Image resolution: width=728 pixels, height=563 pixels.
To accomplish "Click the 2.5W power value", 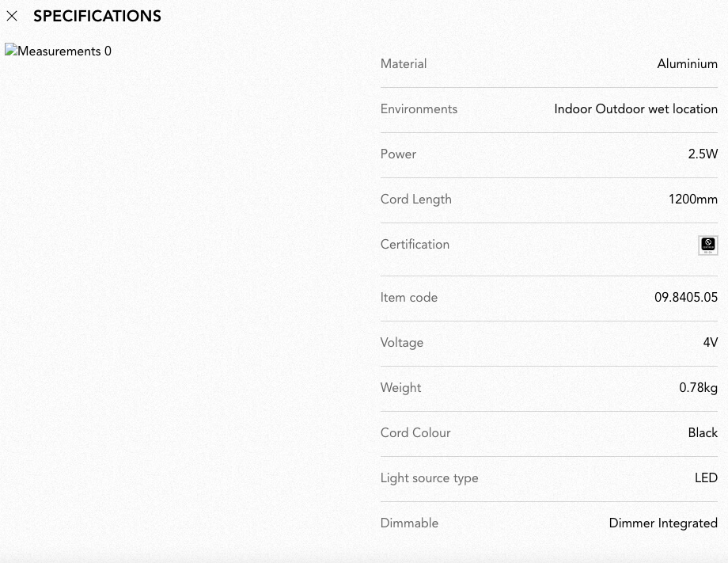I will 703,154.
